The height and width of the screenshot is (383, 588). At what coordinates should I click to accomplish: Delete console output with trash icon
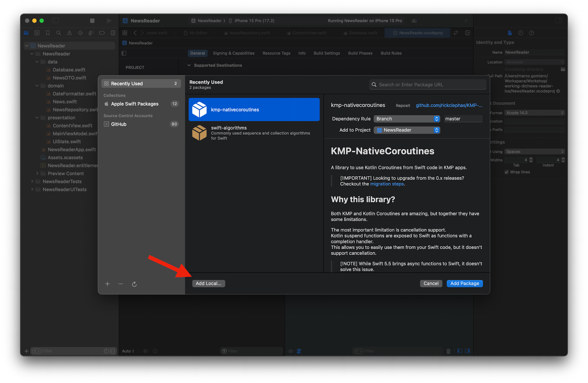pos(448,351)
